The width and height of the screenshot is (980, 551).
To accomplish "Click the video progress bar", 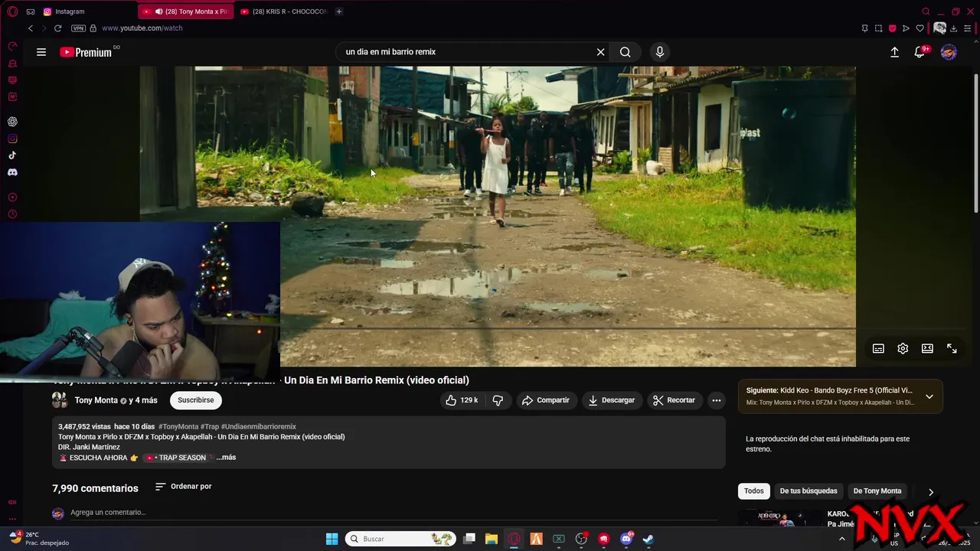I will click(567, 328).
